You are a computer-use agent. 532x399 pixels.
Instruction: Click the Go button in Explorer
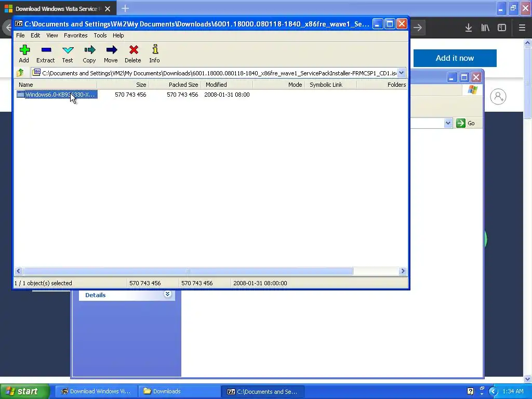[x=466, y=123]
